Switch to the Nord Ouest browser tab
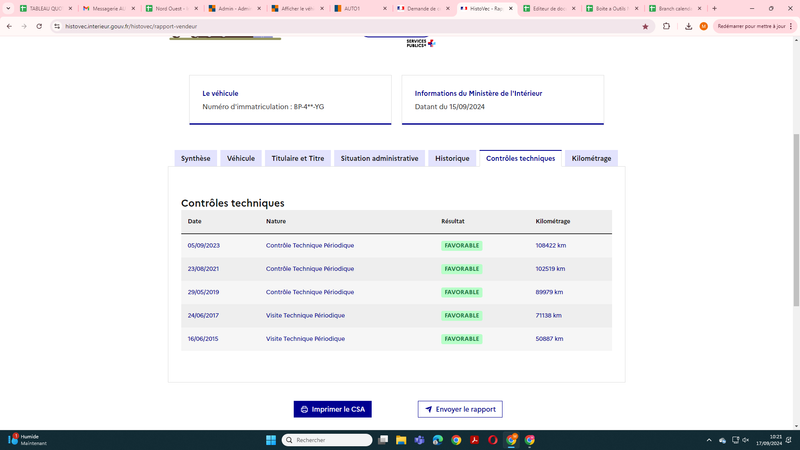 point(171,8)
